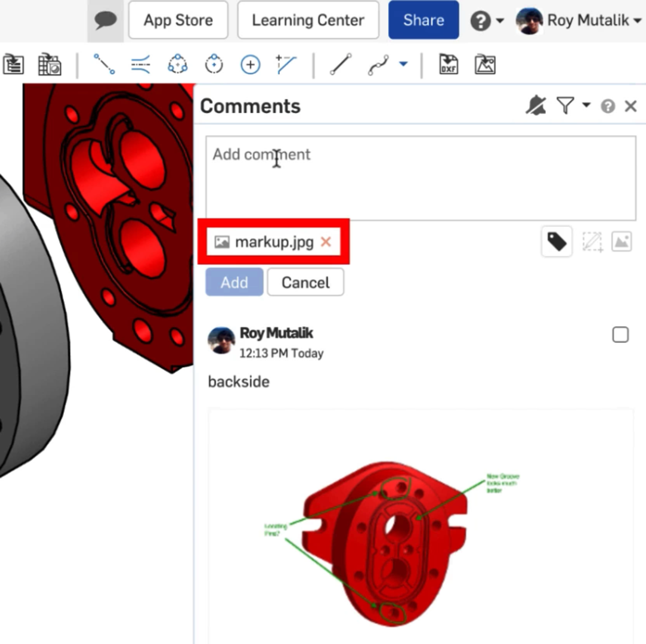The width and height of the screenshot is (646, 644).
Task: Click the markup screenshot icon in comments
Action: 592,242
